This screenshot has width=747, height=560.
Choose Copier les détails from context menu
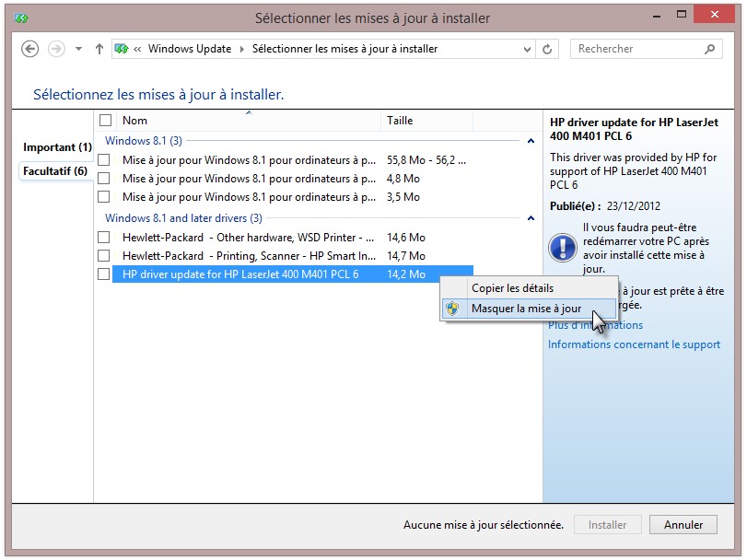coord(512,288)
